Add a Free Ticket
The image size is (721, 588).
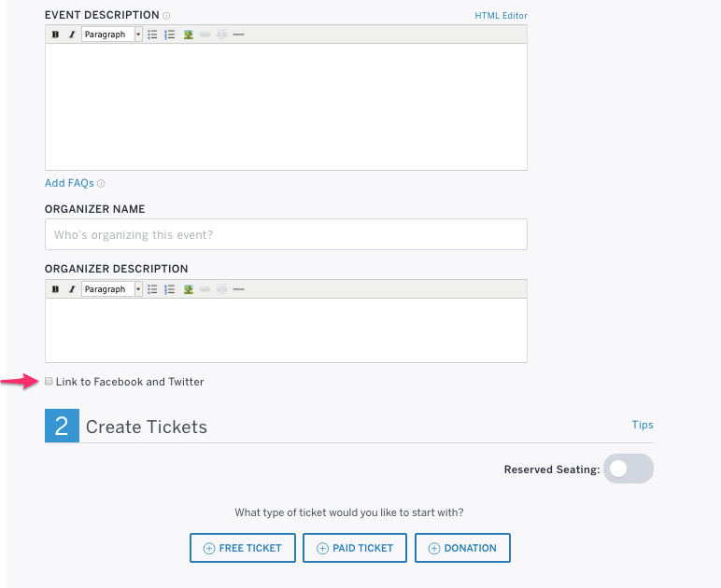click(x=242, y=548)
